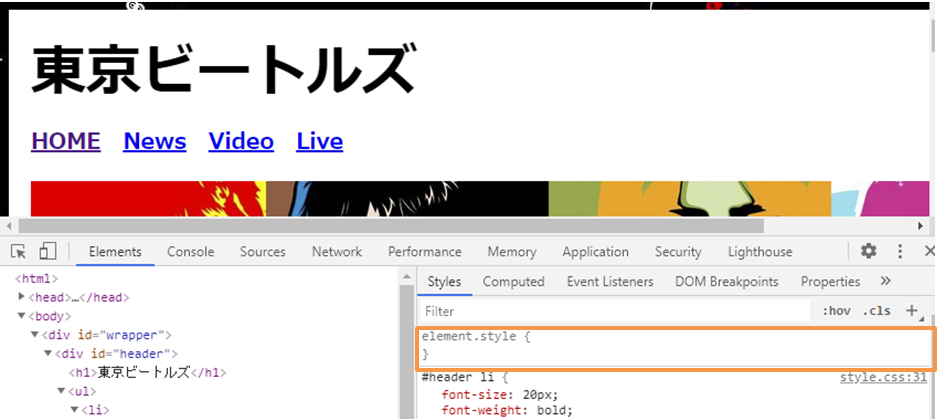Open the DevTools three-dot menu

click(x=900, y=251)
